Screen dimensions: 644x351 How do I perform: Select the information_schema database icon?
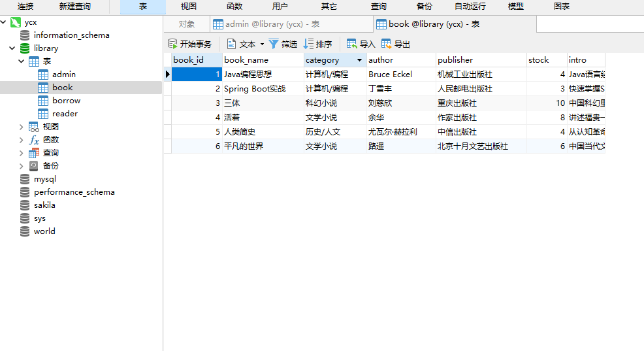[25, 35]
